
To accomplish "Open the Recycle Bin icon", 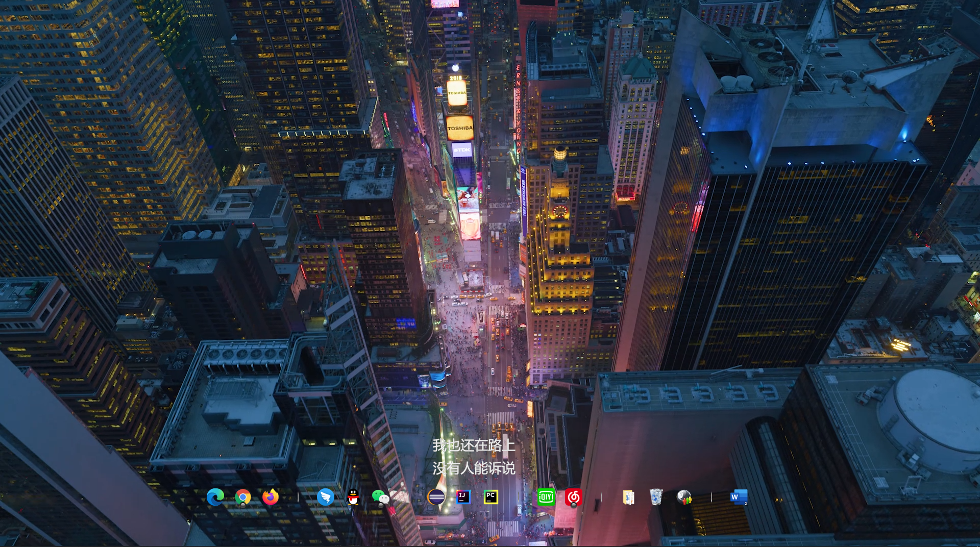I will pyautogui.click(x=656, y=496).
